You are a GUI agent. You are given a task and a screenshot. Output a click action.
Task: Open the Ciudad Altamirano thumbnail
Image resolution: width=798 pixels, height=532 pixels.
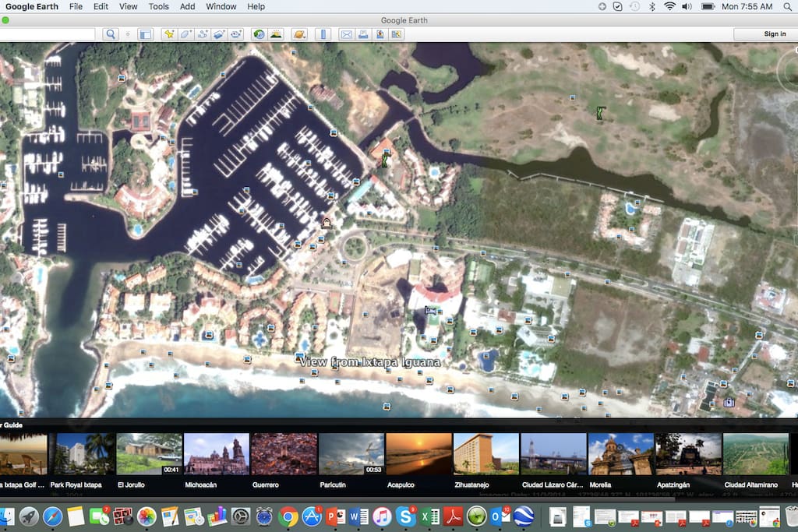[755, 453]
